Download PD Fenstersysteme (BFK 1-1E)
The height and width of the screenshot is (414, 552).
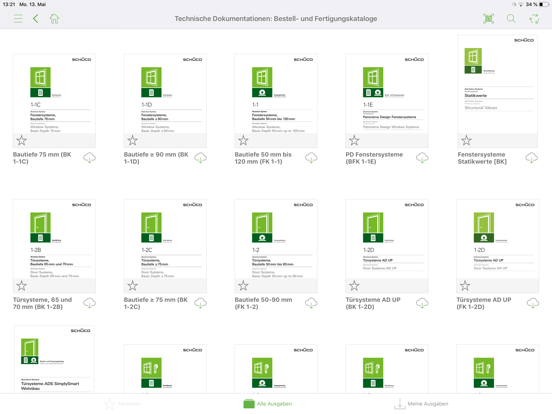pyautogui.click(x=422, y=158)
